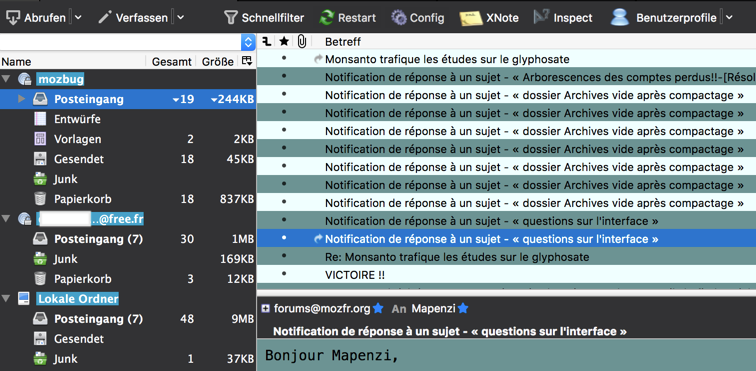
Task: Select the mozbug Posteingang folder
Action: 128,99
